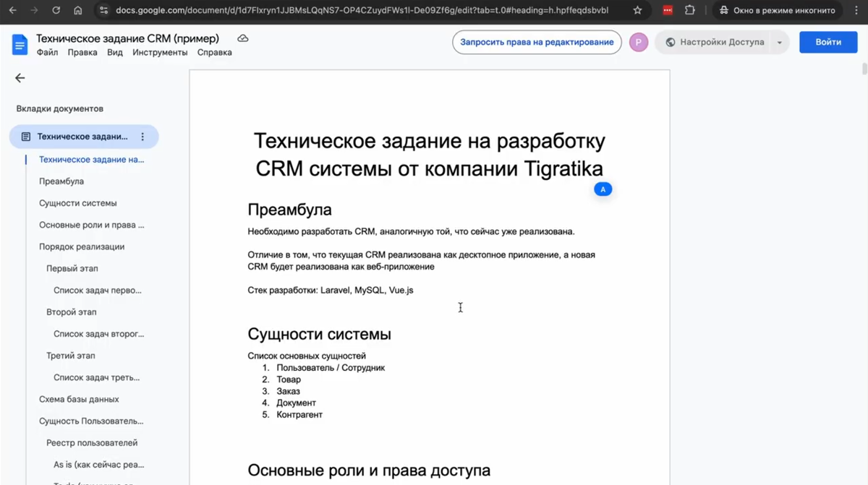
Task: Jump to Техническое задание на... outline heading
Action: 91,160
